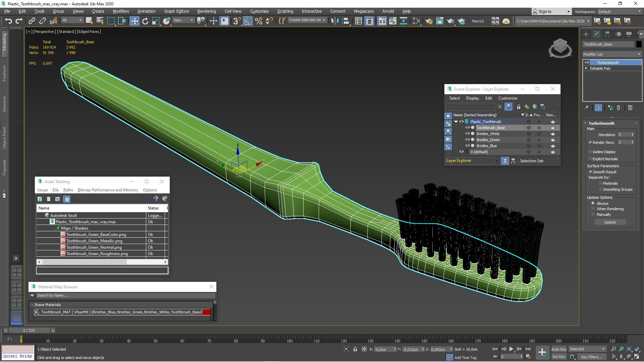Click the Undo arrow icon
The height and width of the screenshot is (362, 644).
[x=8, y=21]
